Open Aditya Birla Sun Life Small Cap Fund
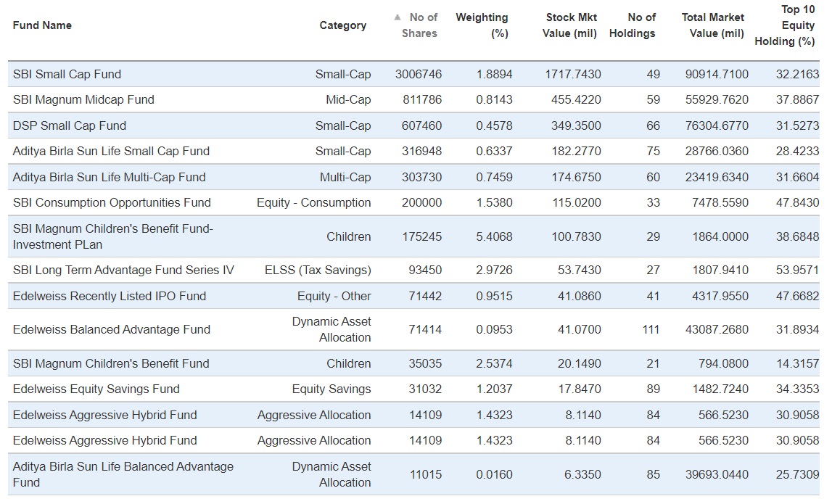 click(x=111, y=151)
